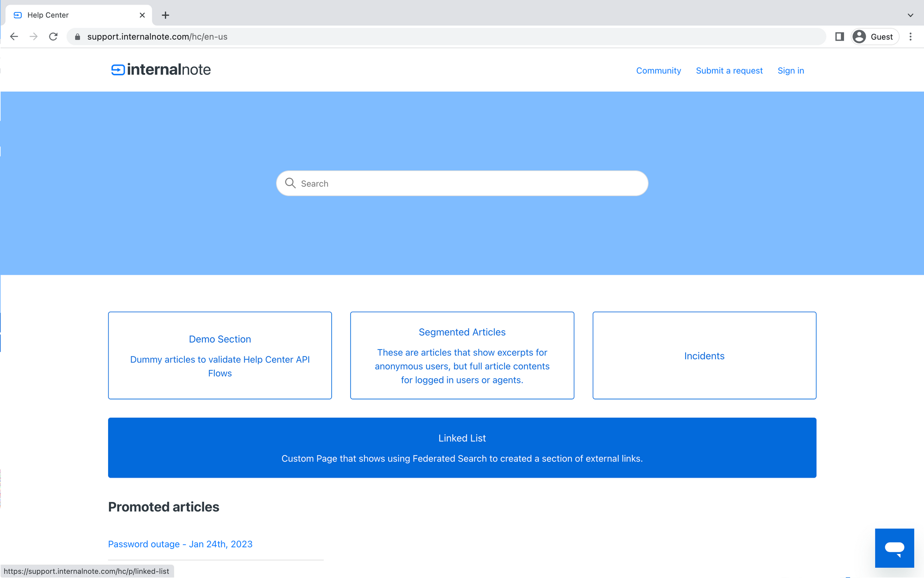Open Password outage promoted article

click(x=180, y=544)
